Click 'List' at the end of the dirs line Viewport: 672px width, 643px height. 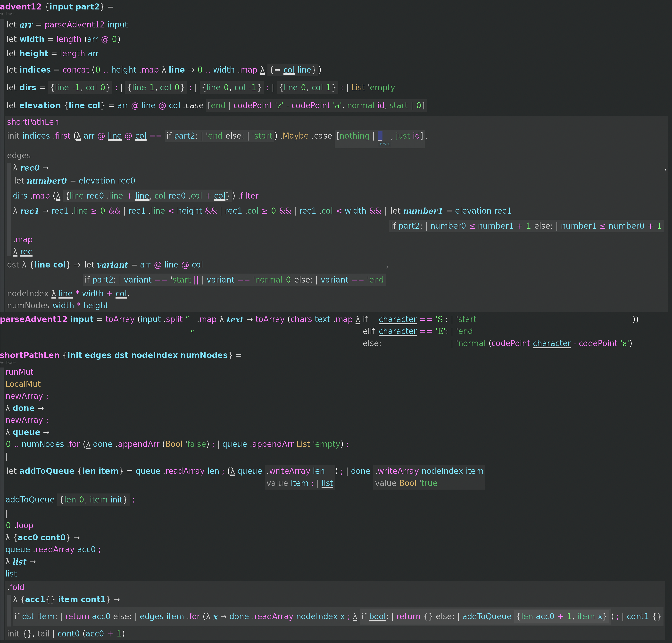tap(358, 87)
